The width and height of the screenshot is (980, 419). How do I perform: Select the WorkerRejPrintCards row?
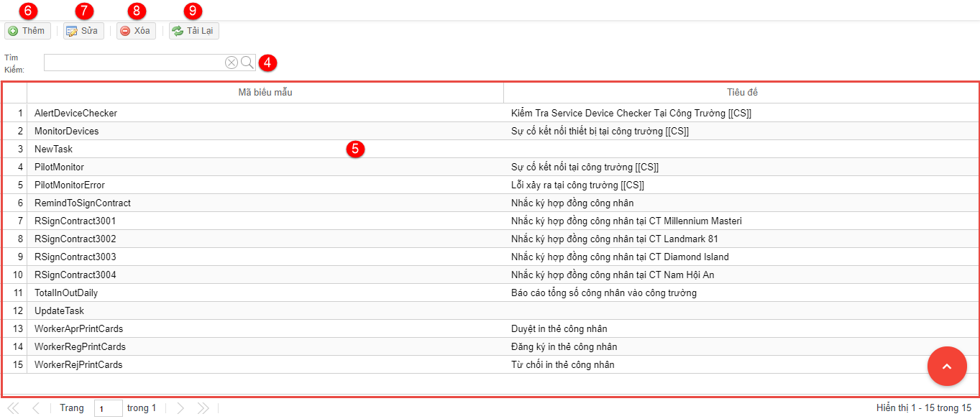(78, 365)
